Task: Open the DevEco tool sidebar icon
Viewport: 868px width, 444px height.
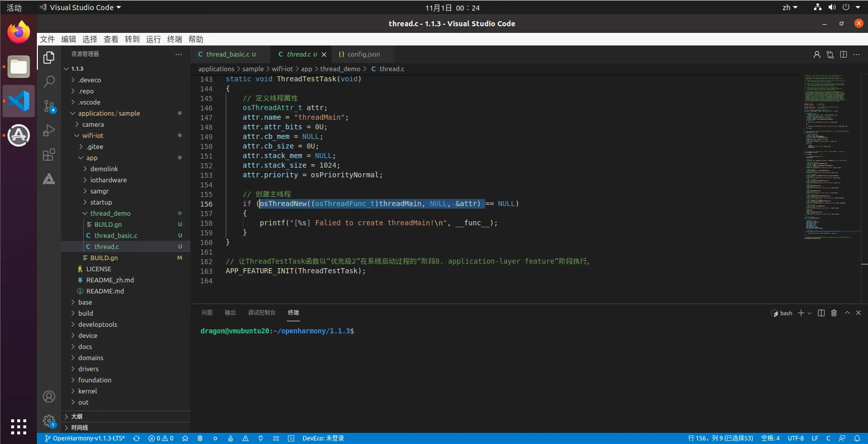Action: click(49, 179)
